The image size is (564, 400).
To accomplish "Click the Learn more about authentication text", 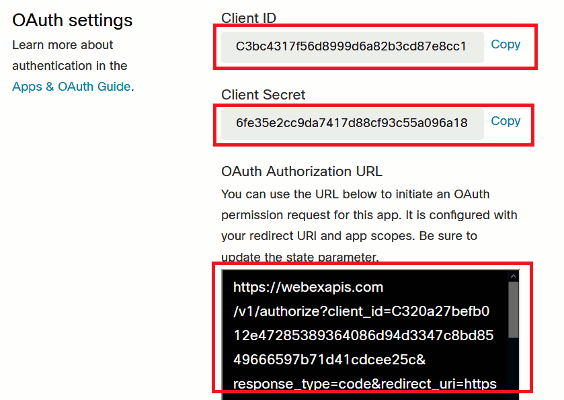I will [70, 55].
